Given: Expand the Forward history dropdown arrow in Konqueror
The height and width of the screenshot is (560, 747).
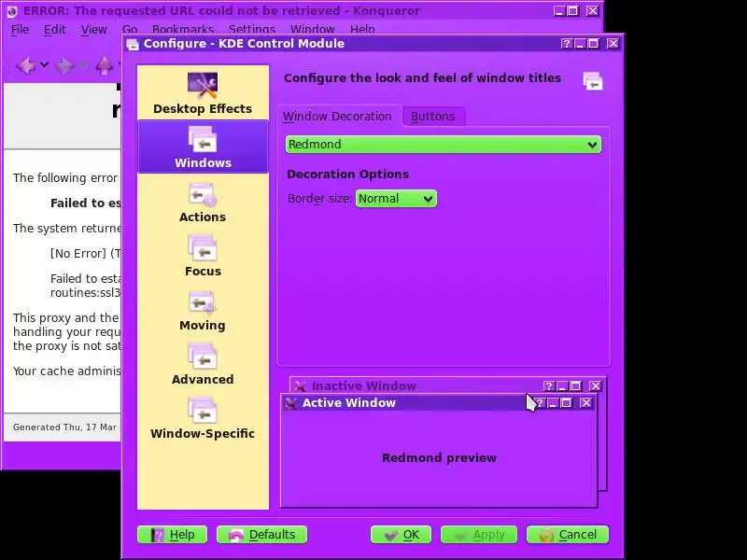Looking at the screenshot, I should click(x=83, y=64).
